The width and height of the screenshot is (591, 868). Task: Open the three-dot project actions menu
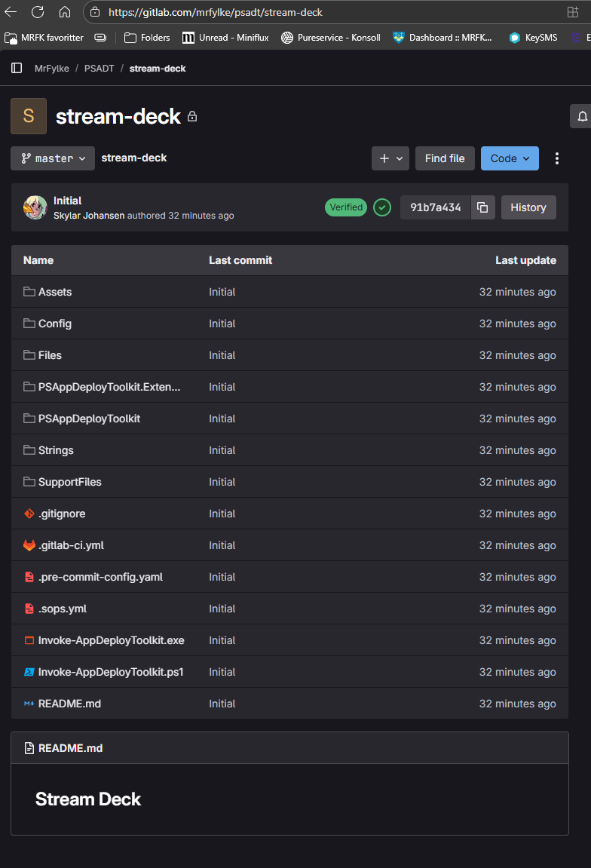click(556, 158)
